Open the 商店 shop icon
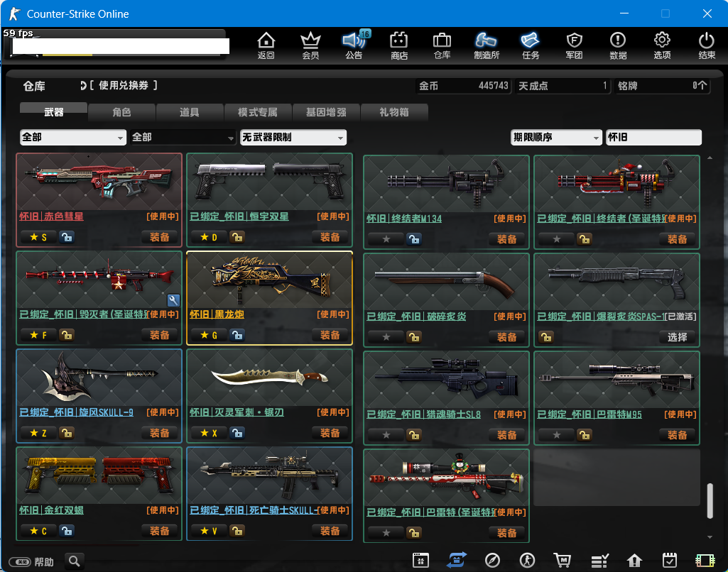728x572 pixels. [399, 45]
